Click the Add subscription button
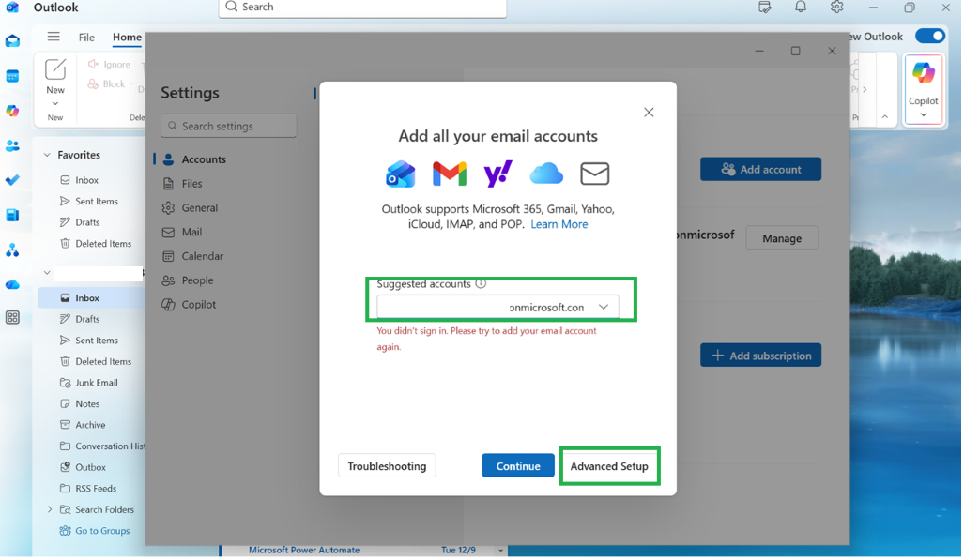The height and width of the screenshot is (560, 964). click(x=760, y=356)
